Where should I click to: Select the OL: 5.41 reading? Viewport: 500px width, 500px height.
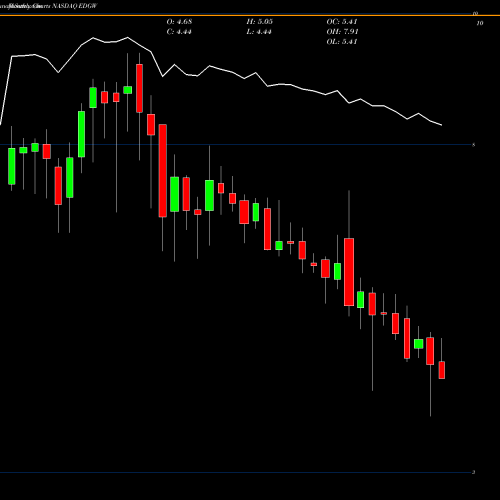342,42
